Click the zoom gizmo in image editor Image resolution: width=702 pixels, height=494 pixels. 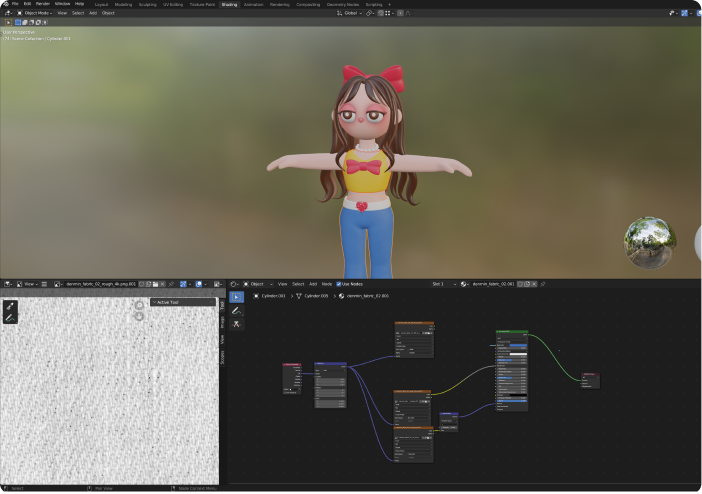(x=139, y=305)
